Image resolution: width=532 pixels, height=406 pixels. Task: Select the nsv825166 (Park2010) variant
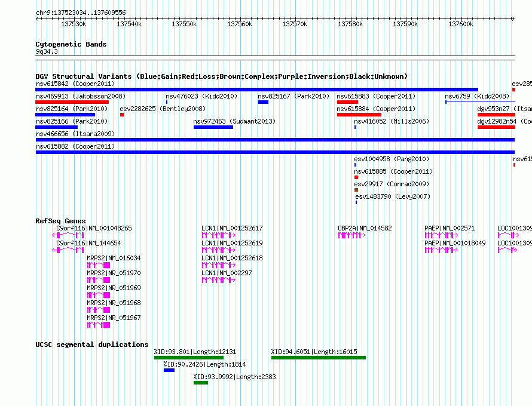tap(56, 127)
